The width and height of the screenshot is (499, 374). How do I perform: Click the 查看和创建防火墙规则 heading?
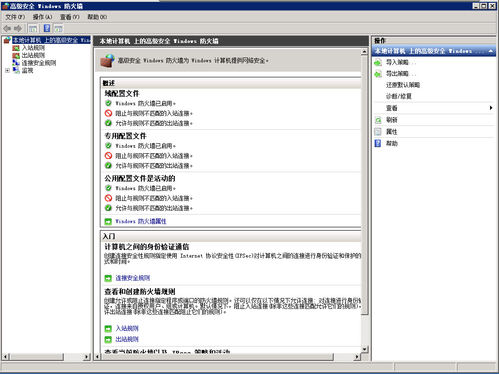pyautogui.click(x=140, y=292)
